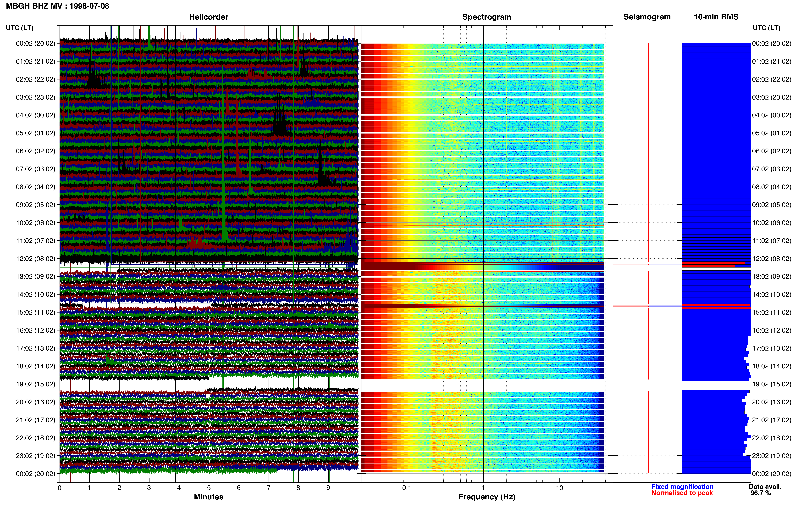812x508 pixels.
Task: Click the left time label '18:02 (14:02)'
Action: pyautogui.click(x=36, y=366)
